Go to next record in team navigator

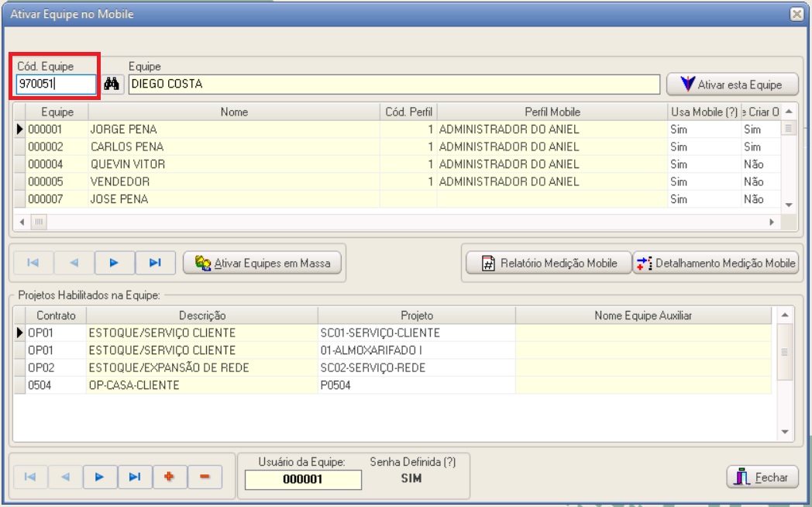point(114,263)
